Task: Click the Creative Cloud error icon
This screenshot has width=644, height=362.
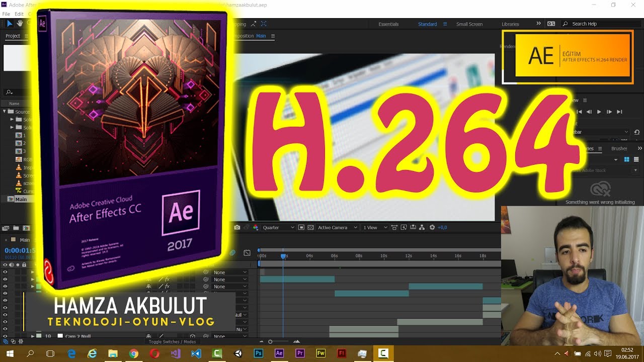Action: point(600,189)
